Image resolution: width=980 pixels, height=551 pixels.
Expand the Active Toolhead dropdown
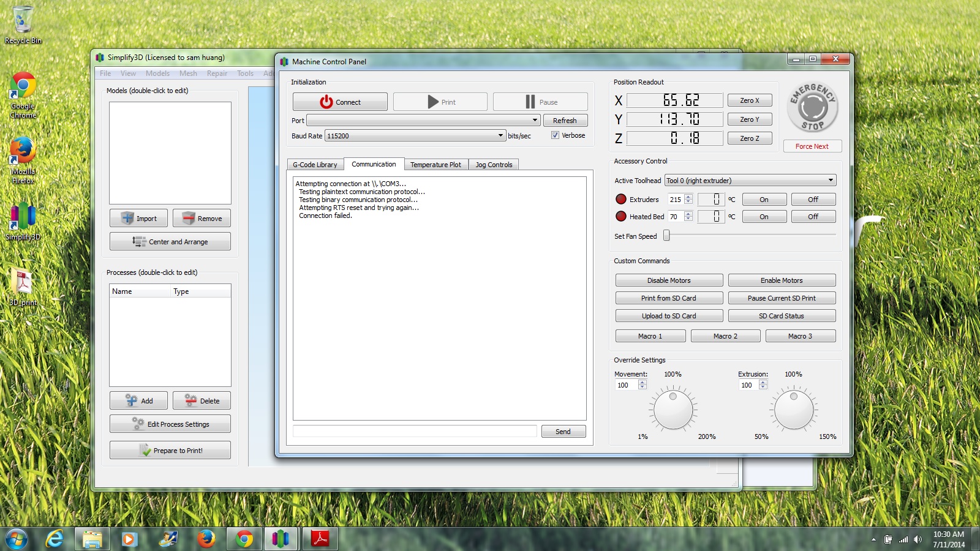click(x=830, y=181)
